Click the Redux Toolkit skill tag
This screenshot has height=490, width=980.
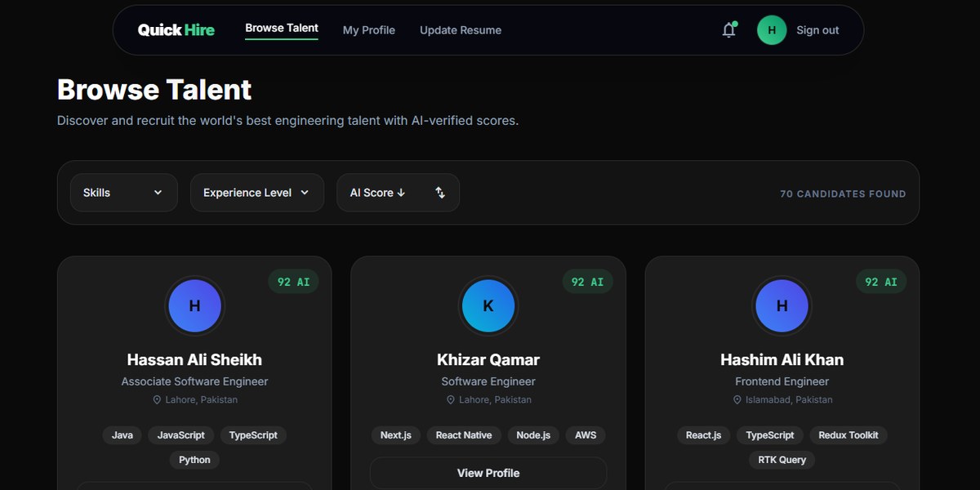pos(849,435)
